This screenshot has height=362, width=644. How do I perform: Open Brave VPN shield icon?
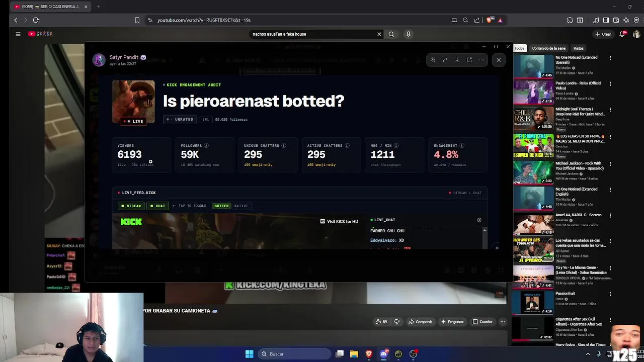point(636,20)
